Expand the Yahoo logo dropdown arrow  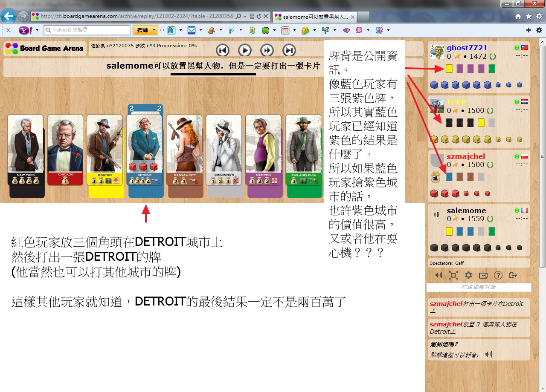pyautogui.click(x=37, y=30)
